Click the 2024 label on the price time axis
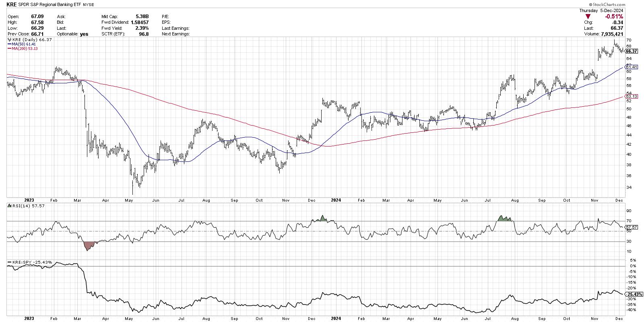 335,199
